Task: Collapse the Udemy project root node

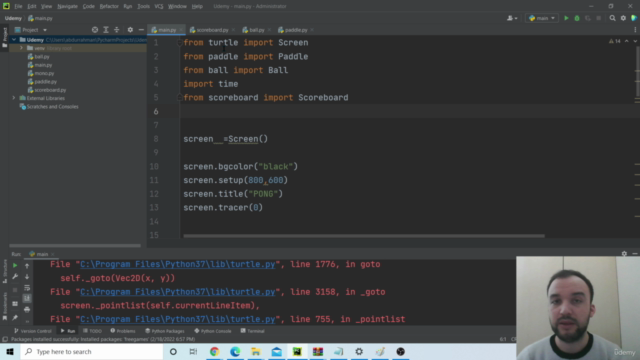Action: coord(14,40)
